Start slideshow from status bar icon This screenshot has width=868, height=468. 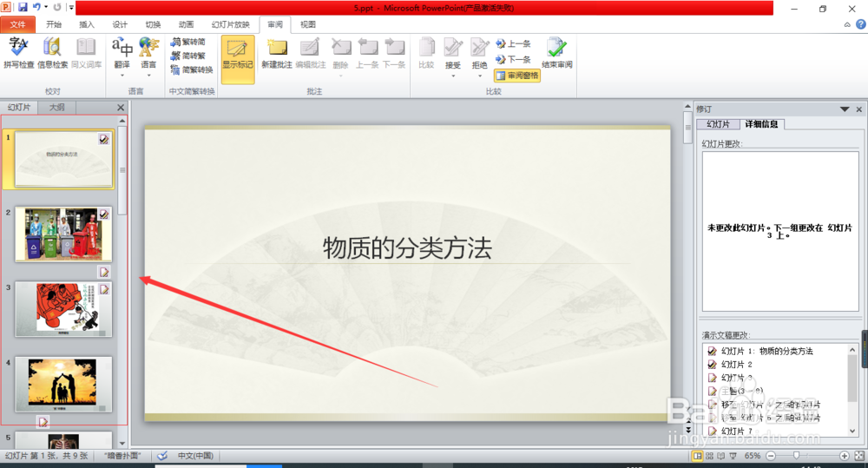(x=733, y=456)
